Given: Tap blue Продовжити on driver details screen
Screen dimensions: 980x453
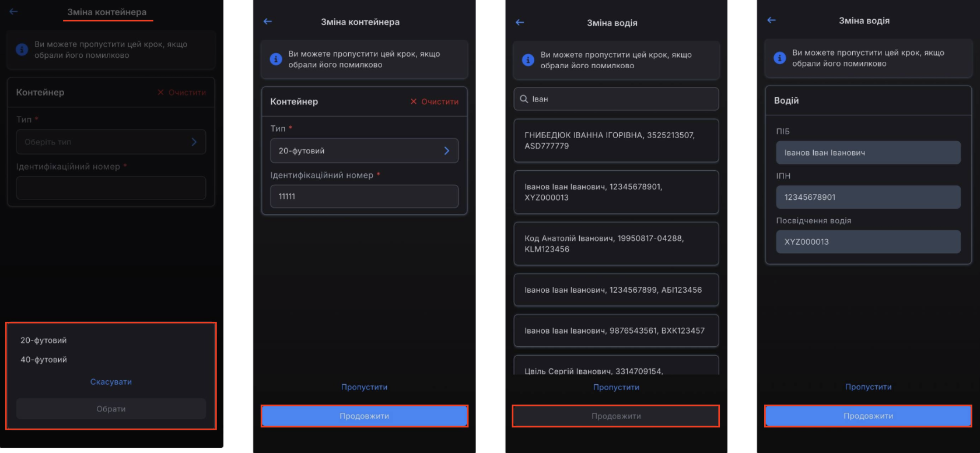Looking at the screenshot, I should pos(868,416).
